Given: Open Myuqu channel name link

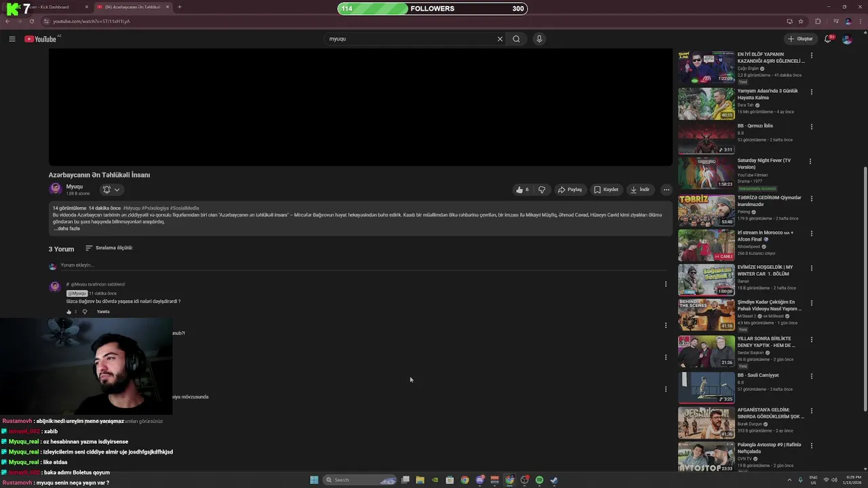Looking at the screenshot, I should 75,186.
